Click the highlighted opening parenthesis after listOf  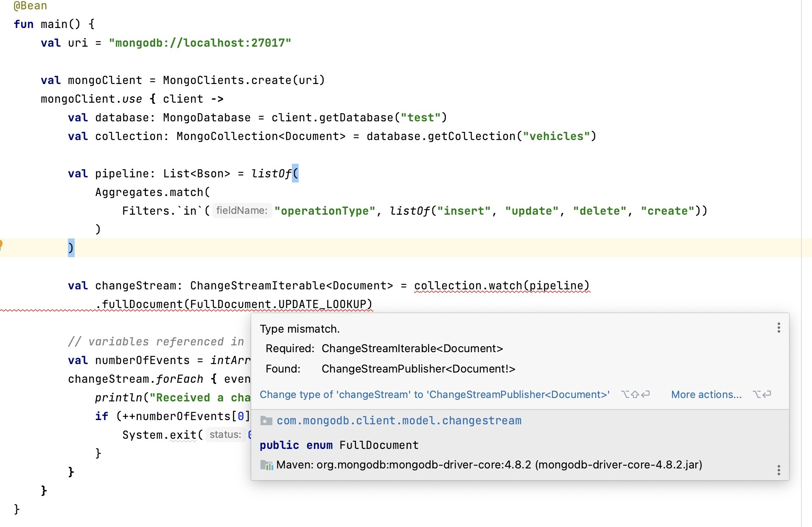click(x=295, y=173)
